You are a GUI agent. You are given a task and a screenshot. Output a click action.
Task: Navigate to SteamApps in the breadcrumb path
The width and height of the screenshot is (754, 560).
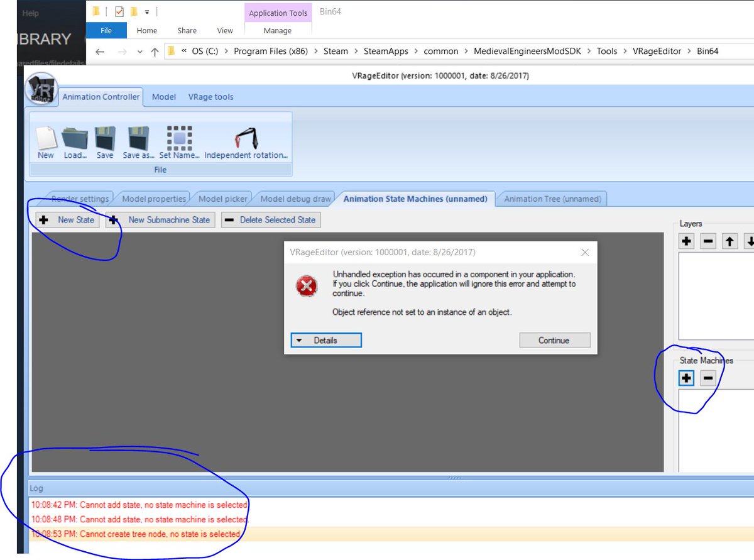(386, 51)
